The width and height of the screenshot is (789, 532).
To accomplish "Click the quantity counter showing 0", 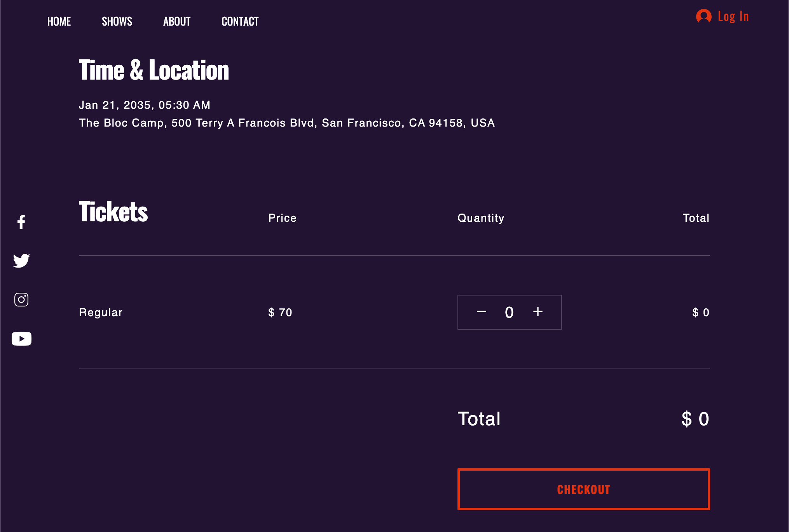I will (509, 312).
